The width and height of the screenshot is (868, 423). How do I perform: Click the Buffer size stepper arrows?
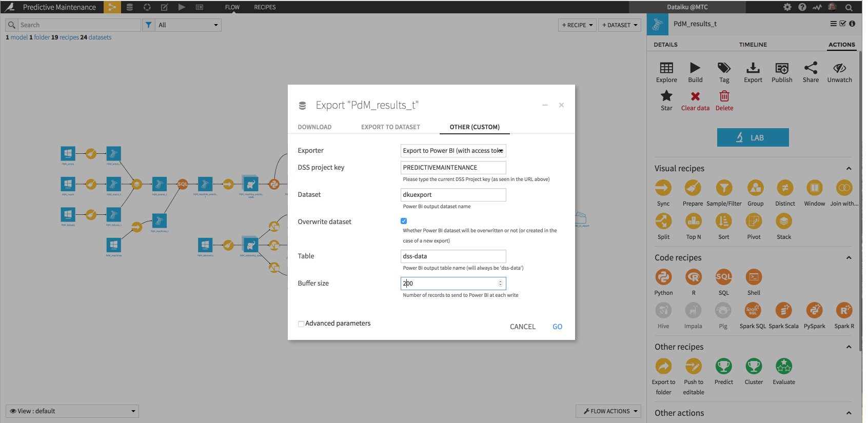[500, 284]
